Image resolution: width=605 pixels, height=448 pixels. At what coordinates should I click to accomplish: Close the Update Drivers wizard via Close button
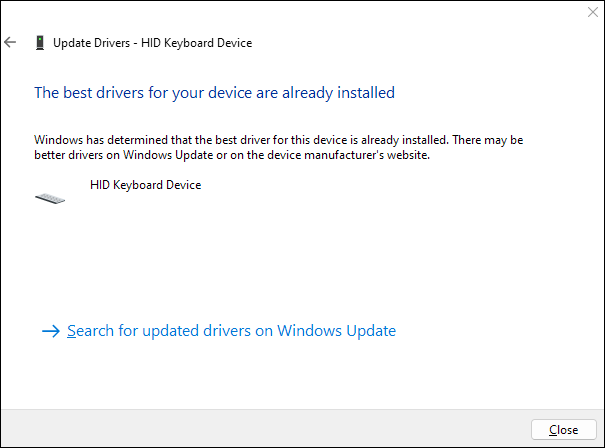click(x=564, y=429)
